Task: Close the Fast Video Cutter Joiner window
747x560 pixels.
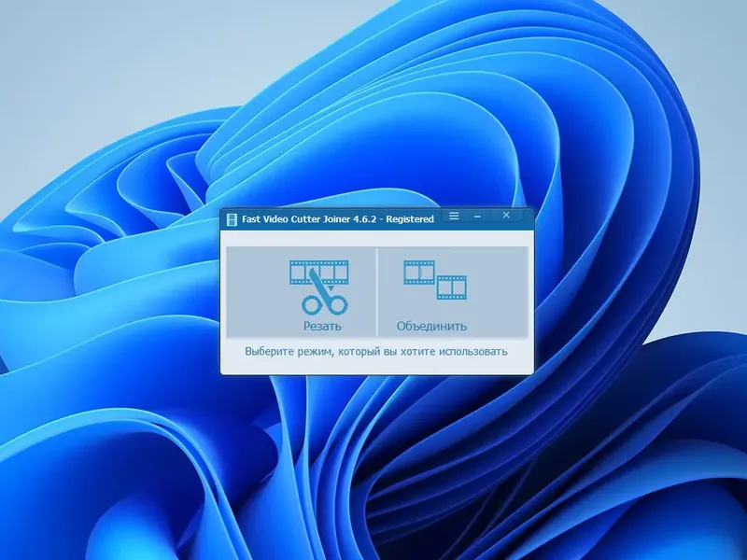Action: [506, 216]
